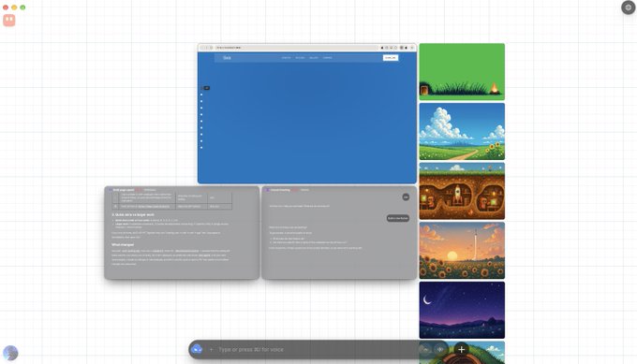Screen dimensions: 637x364
Task: Expand the chevron-up button in input bar
Action: pos(425,349)
